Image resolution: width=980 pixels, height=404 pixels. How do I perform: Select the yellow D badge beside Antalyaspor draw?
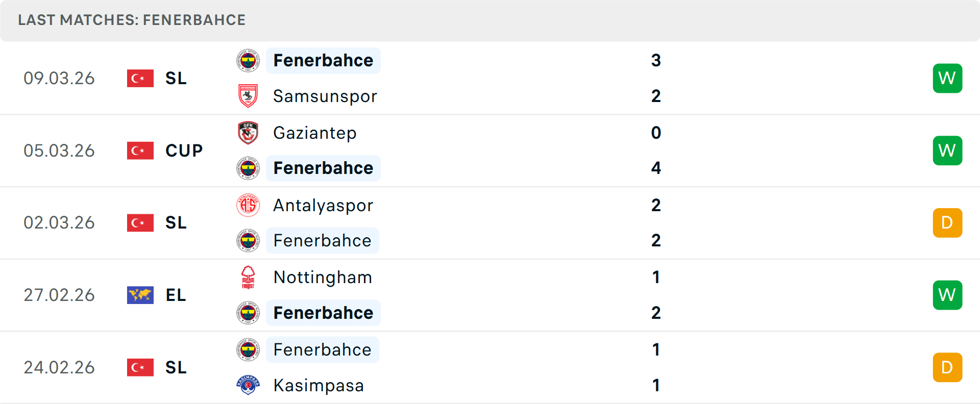click(x=947, y=222)
